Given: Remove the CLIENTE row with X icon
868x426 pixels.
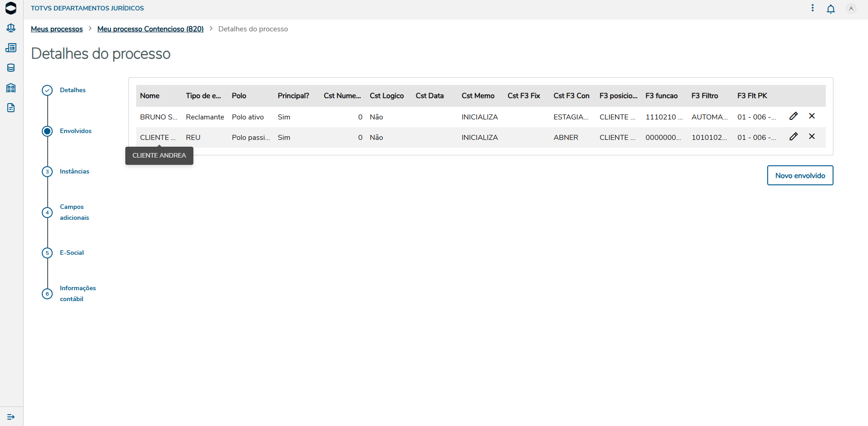Looking at the screenshot, I should 812,137.
